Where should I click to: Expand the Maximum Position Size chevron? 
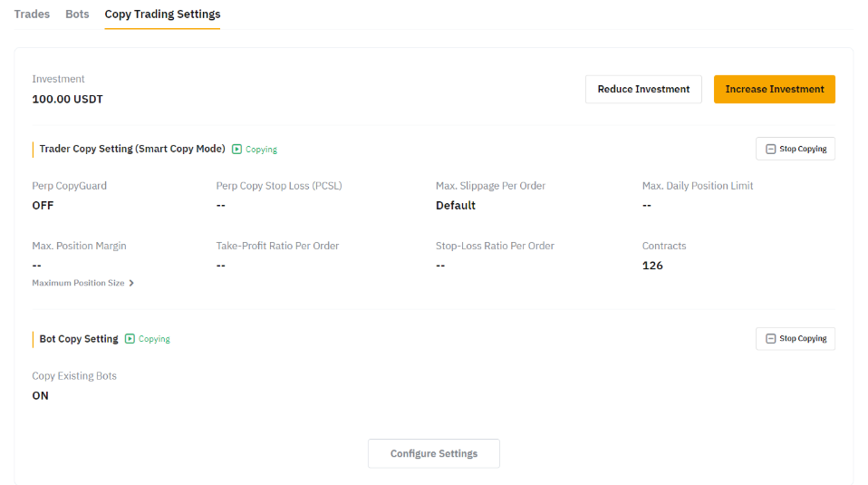coord(131,283)
